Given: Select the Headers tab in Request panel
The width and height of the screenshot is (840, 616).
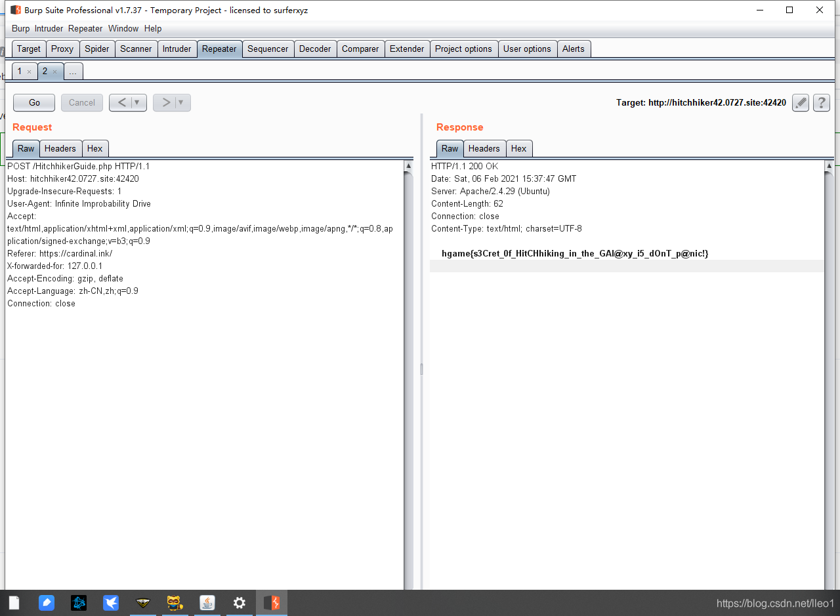Looking at the screenshot, I should coord(60,149).
